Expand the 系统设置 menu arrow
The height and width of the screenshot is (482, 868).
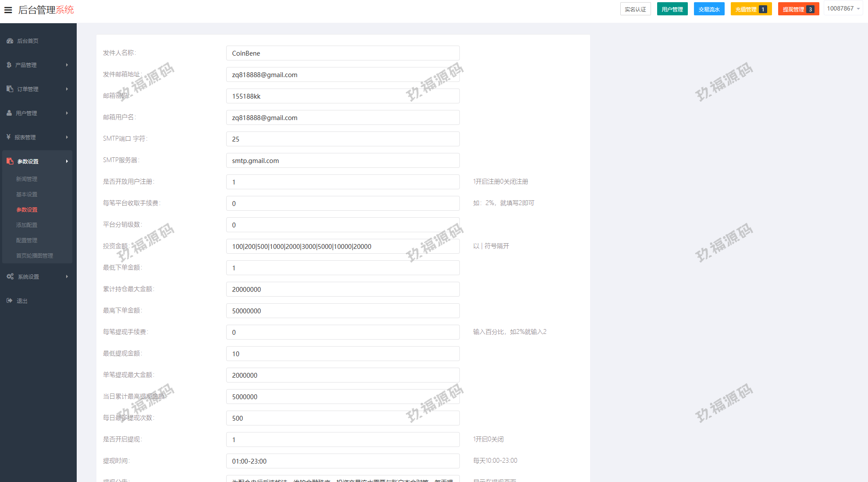(x=67, y=276)
